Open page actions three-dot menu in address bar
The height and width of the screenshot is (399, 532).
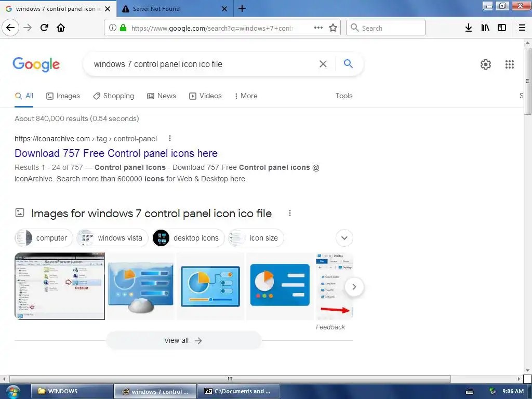(318, 28)
